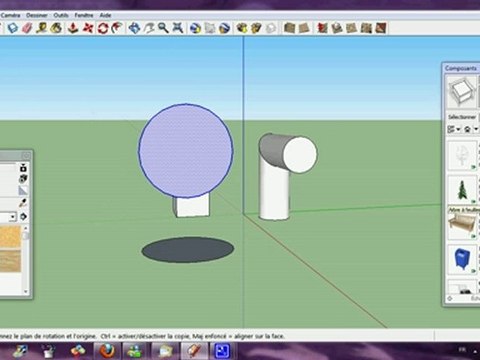Select the Move tool with red arrows

coord(88,28)
